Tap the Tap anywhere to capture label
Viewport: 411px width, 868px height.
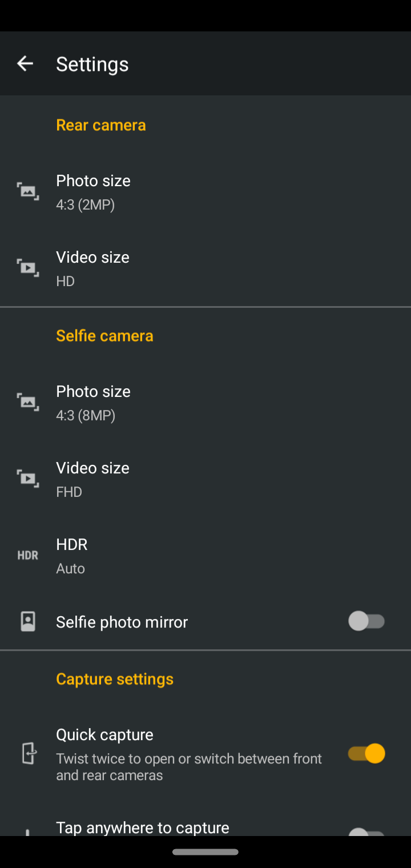click(143, 827)
